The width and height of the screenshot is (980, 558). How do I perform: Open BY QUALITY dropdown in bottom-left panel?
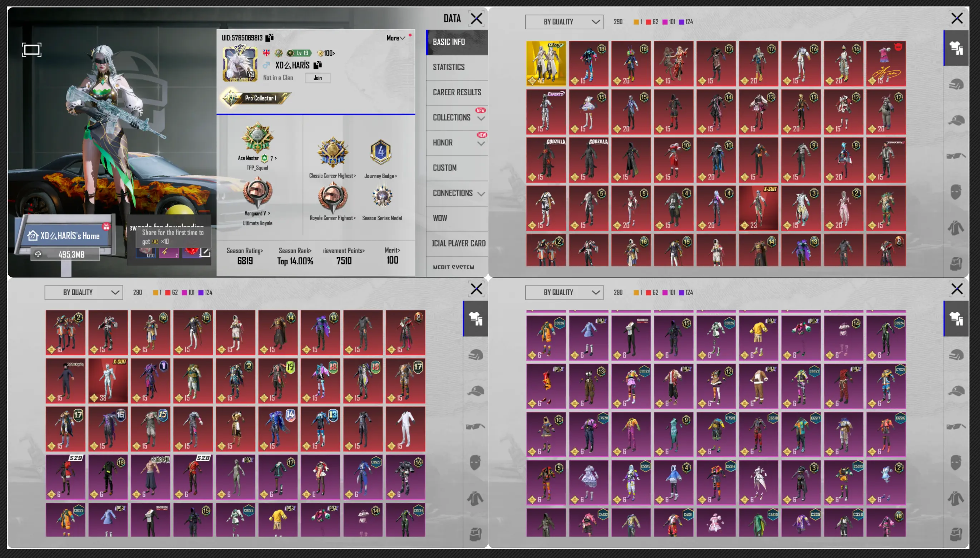pyautogui.click(x=84, y=293)
